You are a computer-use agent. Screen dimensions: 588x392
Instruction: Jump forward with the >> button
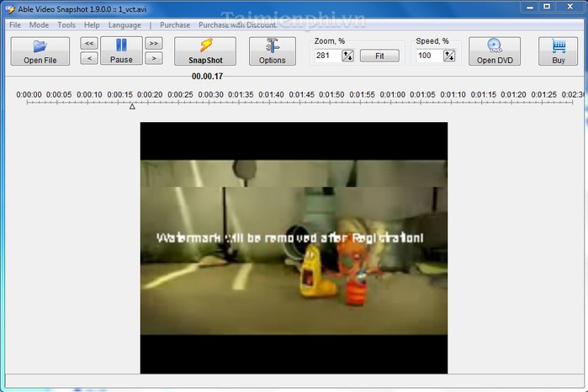tap(154, 43)
